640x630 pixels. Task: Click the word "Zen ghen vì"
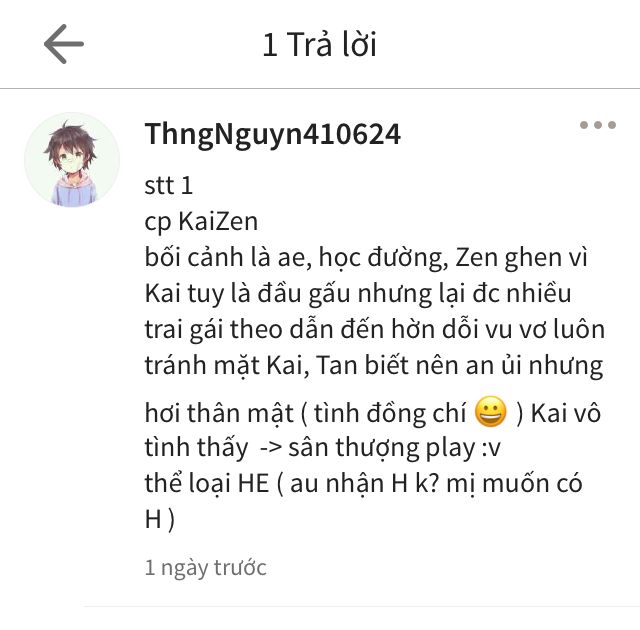[521, 258]
